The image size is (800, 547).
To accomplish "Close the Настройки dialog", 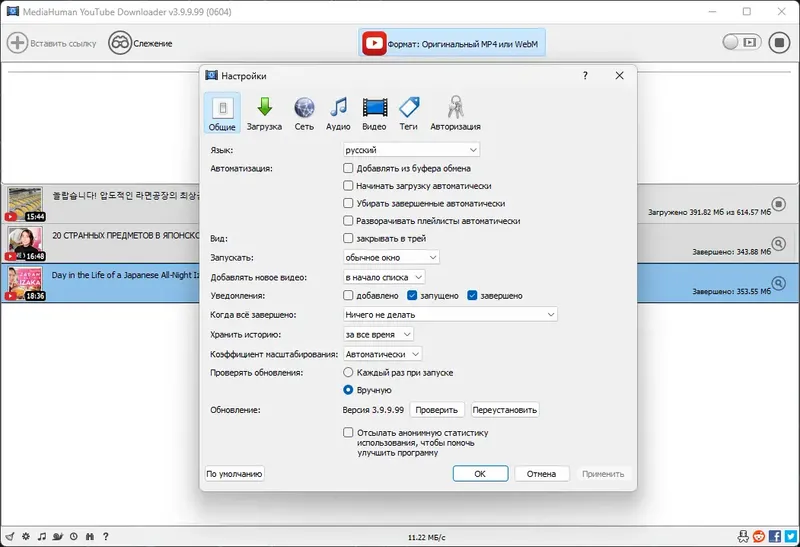I will [619, 76].
